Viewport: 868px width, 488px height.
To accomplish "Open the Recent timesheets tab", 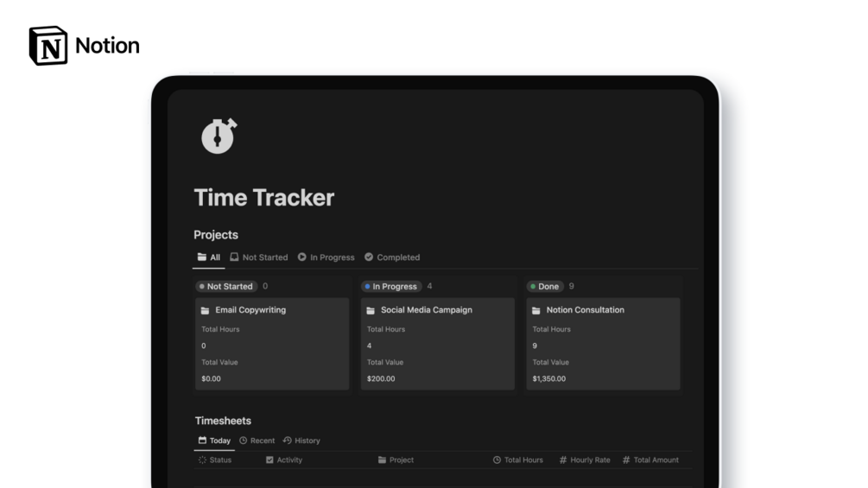I will point(257,440).
